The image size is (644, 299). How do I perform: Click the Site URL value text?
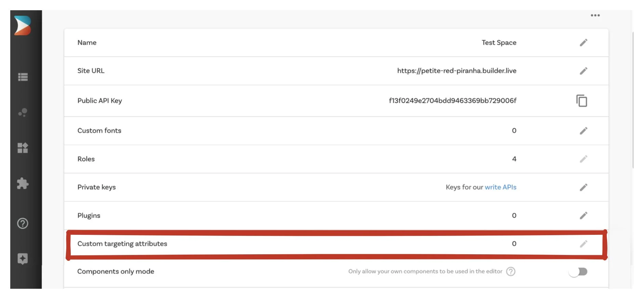point(457,71)
